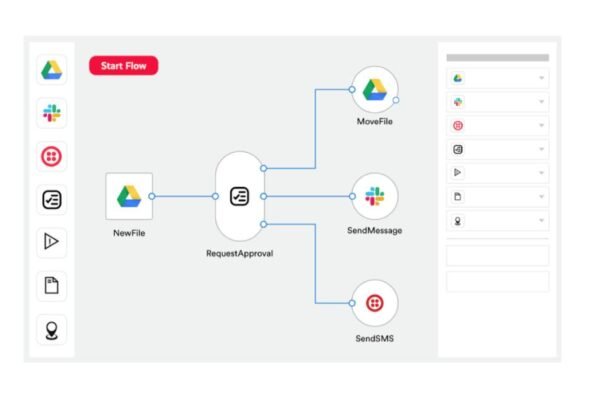The image size is (590, 410).
Task: Select the document file icon in sidebar
Action: coord(52,285)
